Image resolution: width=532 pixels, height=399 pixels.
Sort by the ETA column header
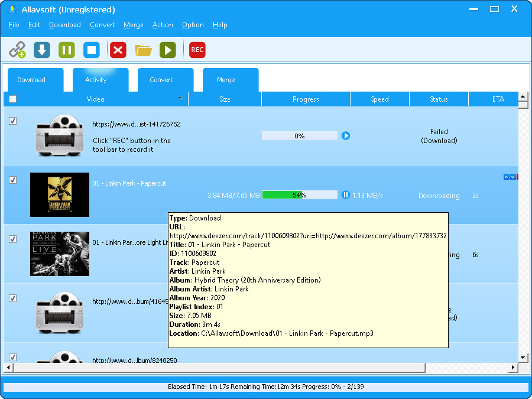pos(494,99)
